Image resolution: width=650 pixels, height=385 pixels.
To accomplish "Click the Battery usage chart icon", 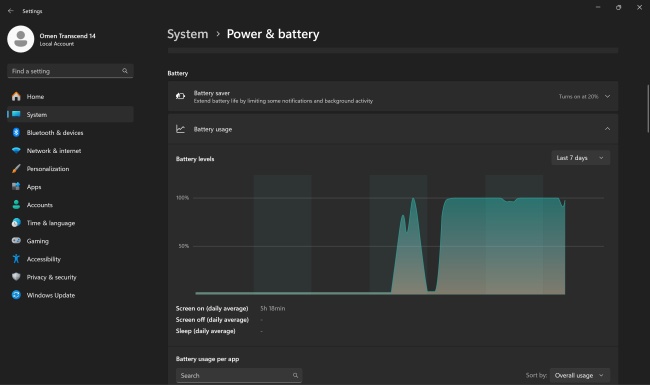I will 180,129.
